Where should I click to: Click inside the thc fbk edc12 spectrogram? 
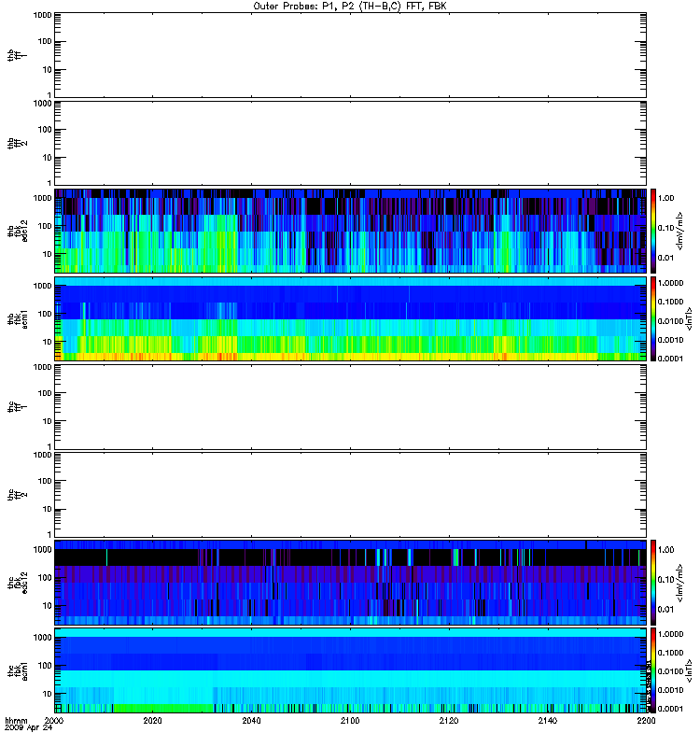tap(350, 582)
